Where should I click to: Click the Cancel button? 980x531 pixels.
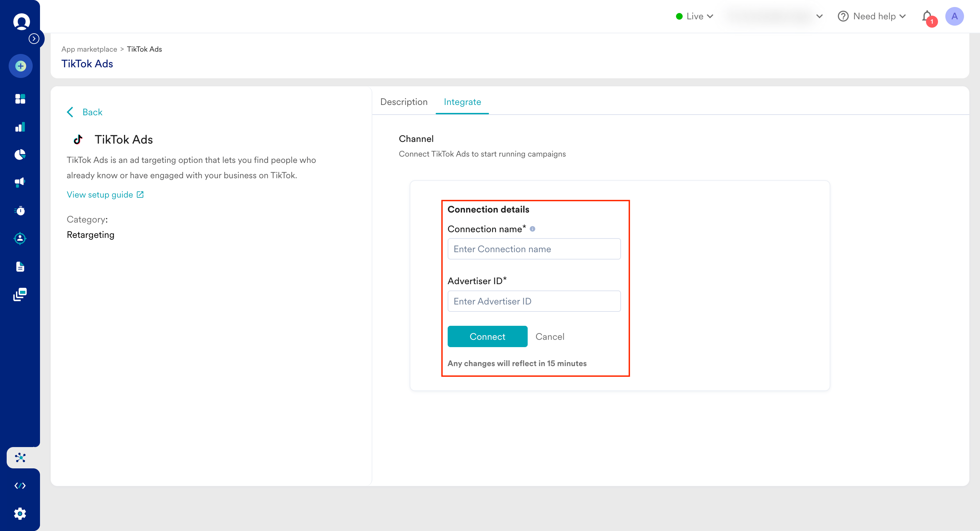550,336
